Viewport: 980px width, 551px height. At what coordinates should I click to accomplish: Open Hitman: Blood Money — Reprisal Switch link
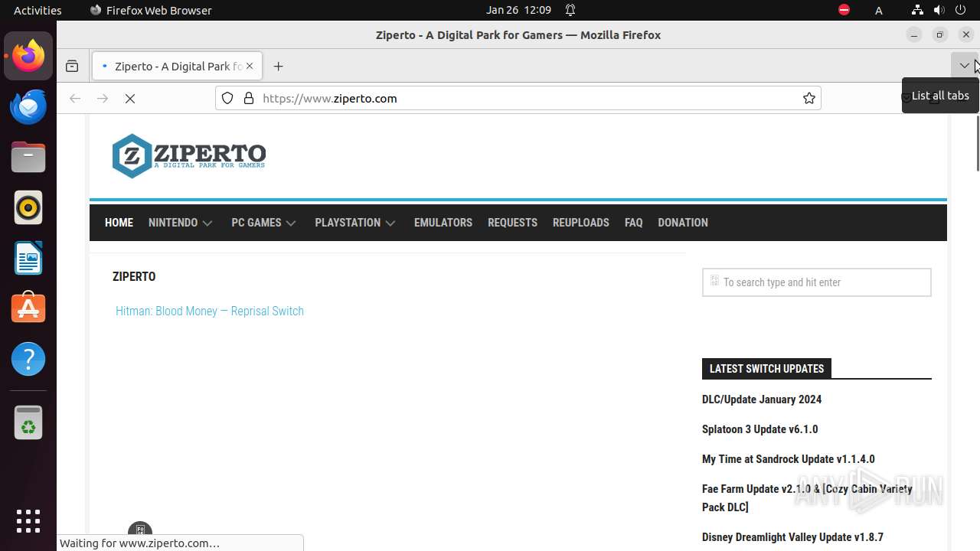tap(210, 311)
